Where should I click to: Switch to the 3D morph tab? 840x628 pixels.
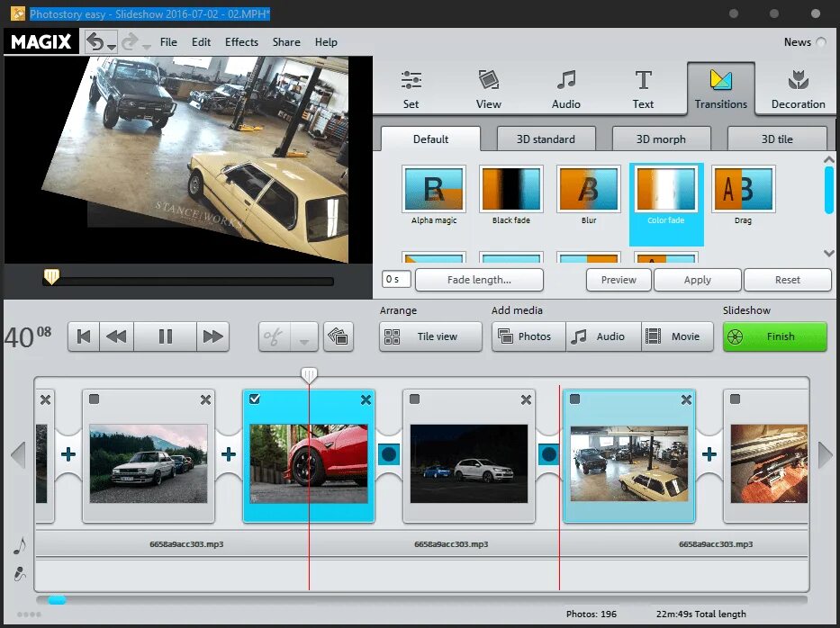tap(661, 139)
